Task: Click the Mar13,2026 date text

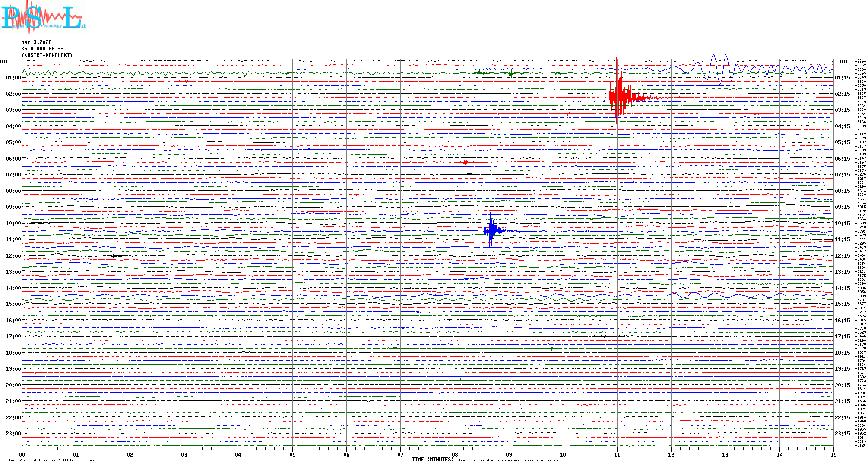Action: click(36, 42)
